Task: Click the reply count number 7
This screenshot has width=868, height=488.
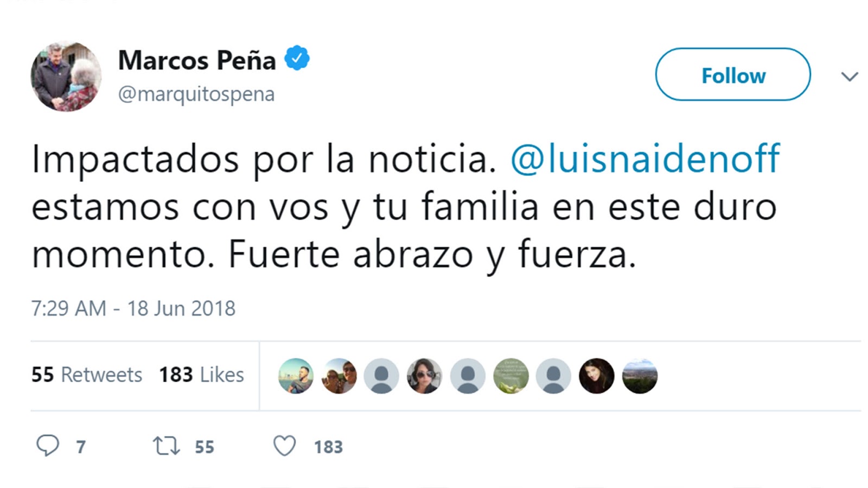Action: tap(81, 447)
